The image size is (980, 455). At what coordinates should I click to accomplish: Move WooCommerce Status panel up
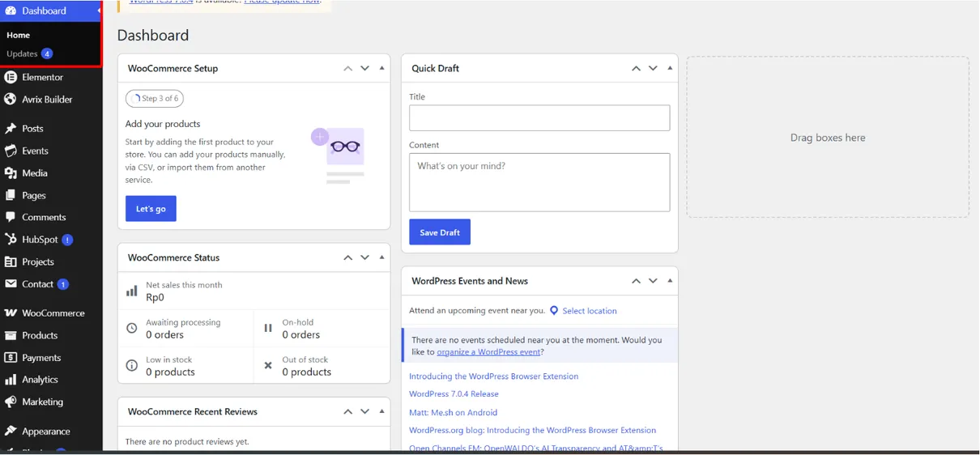[348, 257]
